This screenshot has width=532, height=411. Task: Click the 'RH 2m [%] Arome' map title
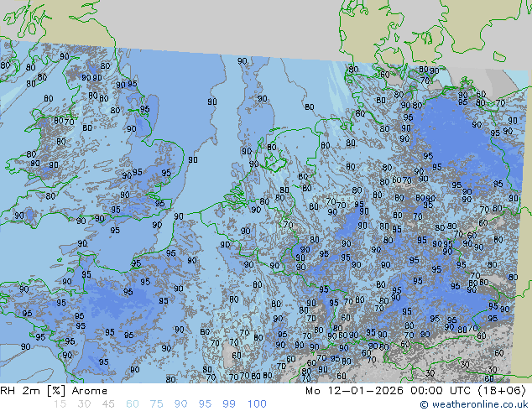tap(54, 391)
